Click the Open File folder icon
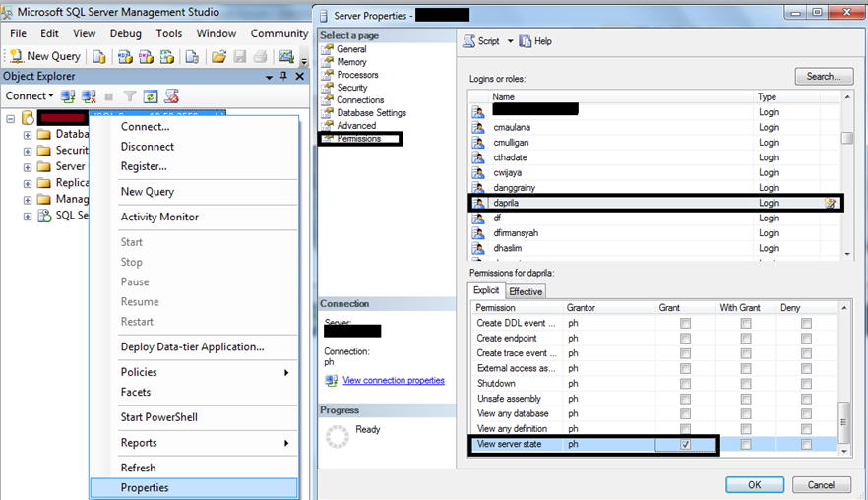Screen dimensions: 868x500 [218, 56]
